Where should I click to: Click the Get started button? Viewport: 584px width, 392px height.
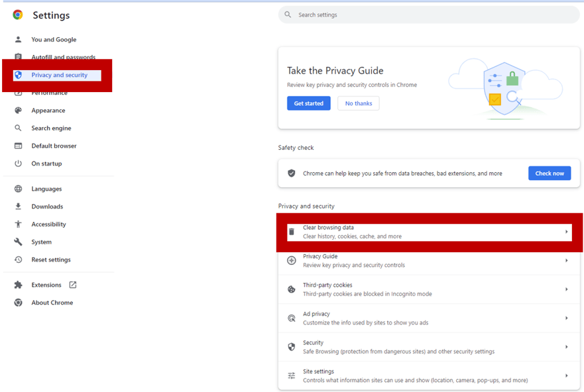[308, 103]
